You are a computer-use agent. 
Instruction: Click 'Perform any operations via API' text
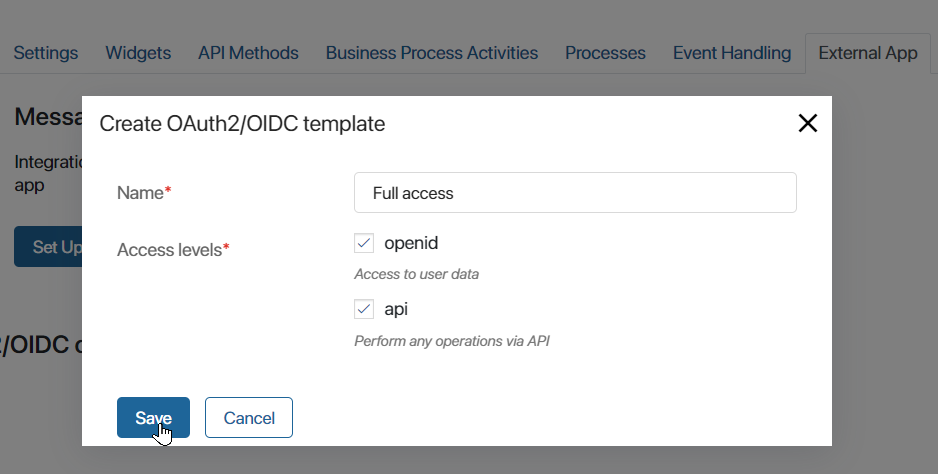[452, 341]
